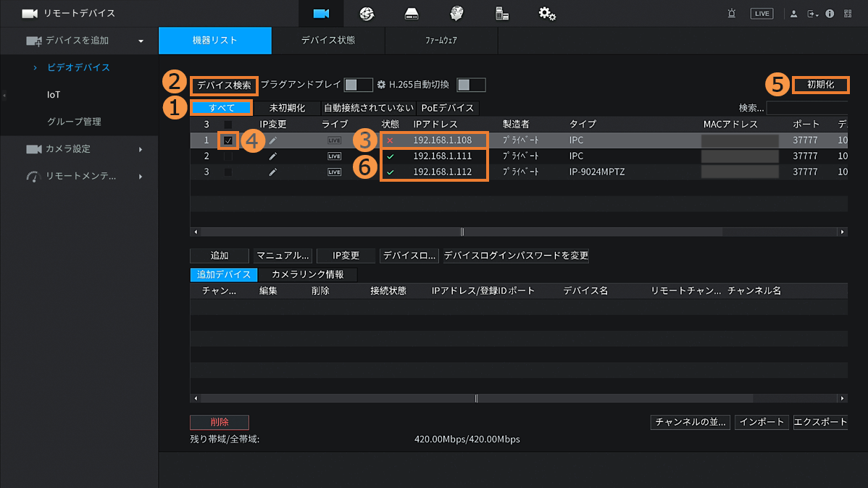Click the settings gears icon in top bar

pyautogui.click(x=547, y=14)
